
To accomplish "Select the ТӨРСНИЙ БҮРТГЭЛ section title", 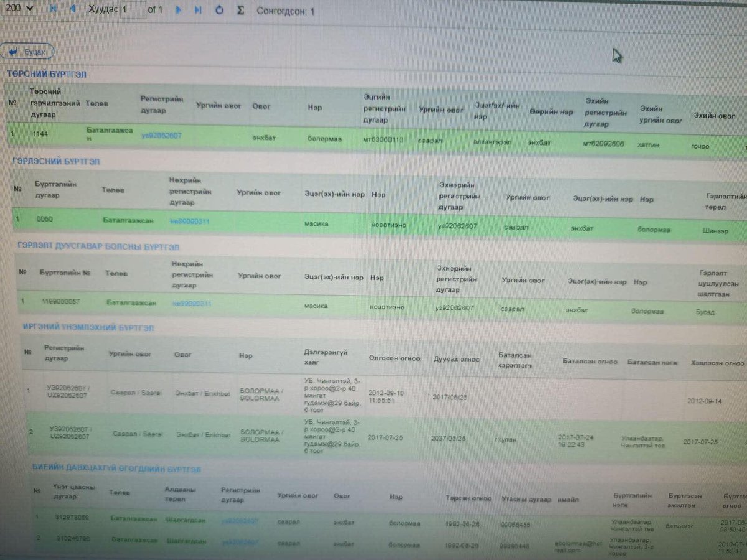I will 47,74.
